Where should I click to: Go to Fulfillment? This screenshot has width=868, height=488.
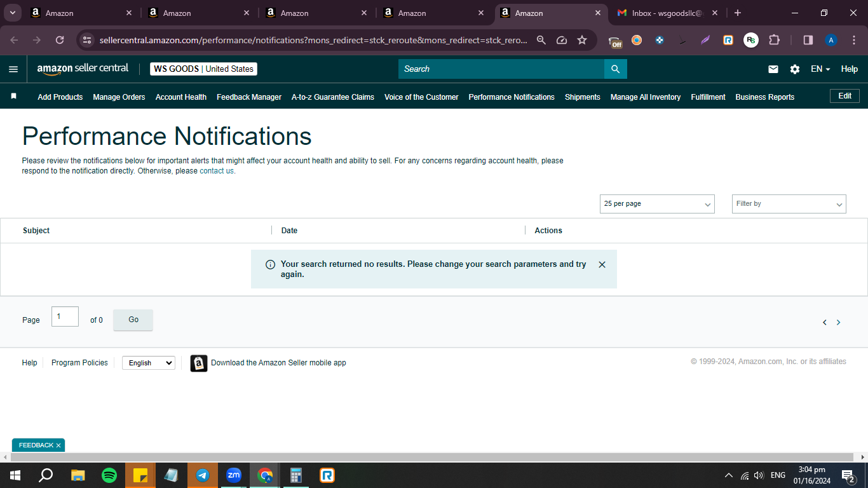pos(708,97)
